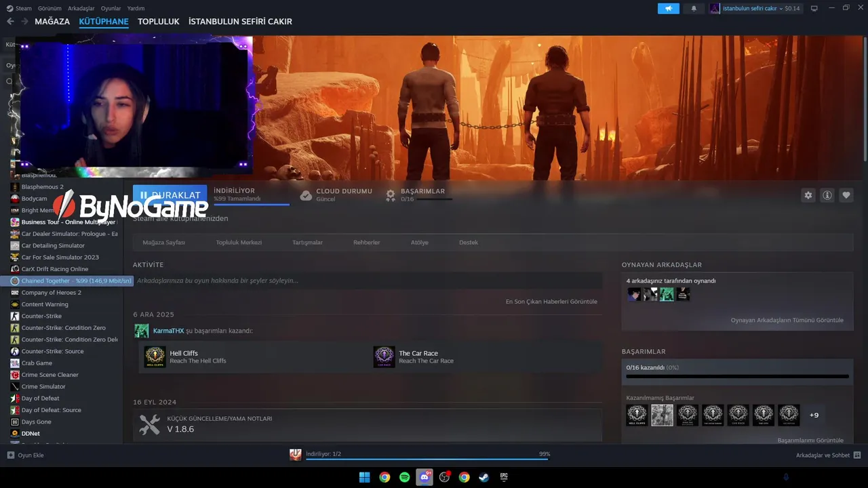Open Atölye link
Screen dimensions: 868x488
[x=420, y=243]
